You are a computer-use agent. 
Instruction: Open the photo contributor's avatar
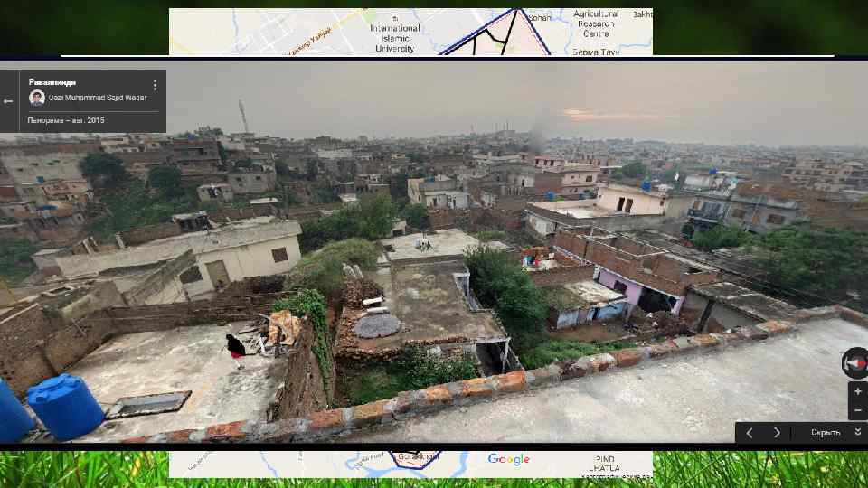(37, 98)
